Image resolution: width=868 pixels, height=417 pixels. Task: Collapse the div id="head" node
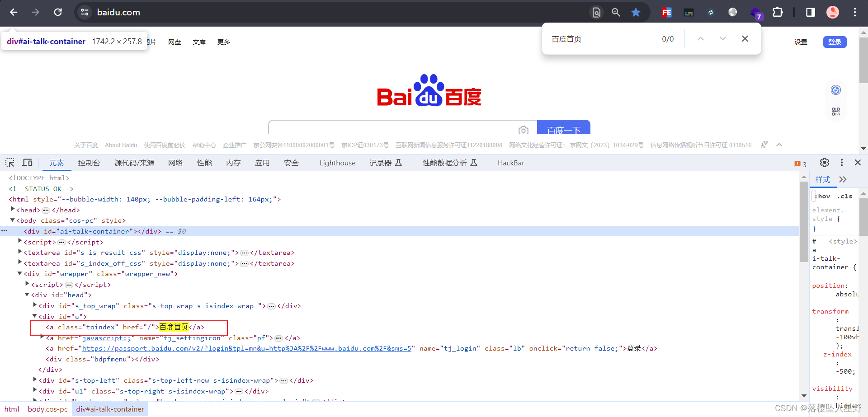27,295
